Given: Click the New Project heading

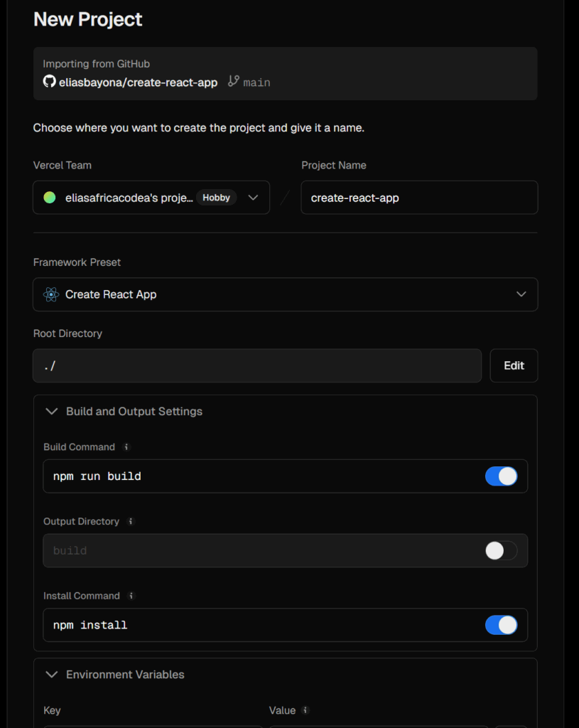Looking at the screenshot, I should 87,19.
